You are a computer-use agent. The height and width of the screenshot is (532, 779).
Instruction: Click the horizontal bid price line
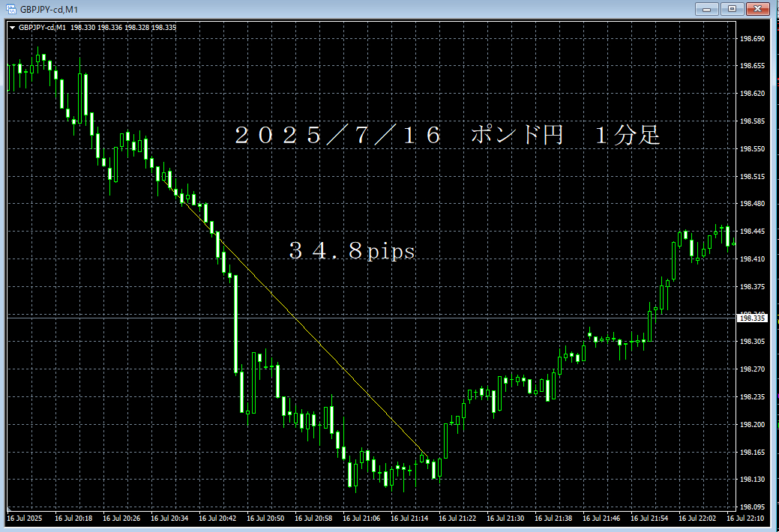pyautogui.click(x=450, y=318)
